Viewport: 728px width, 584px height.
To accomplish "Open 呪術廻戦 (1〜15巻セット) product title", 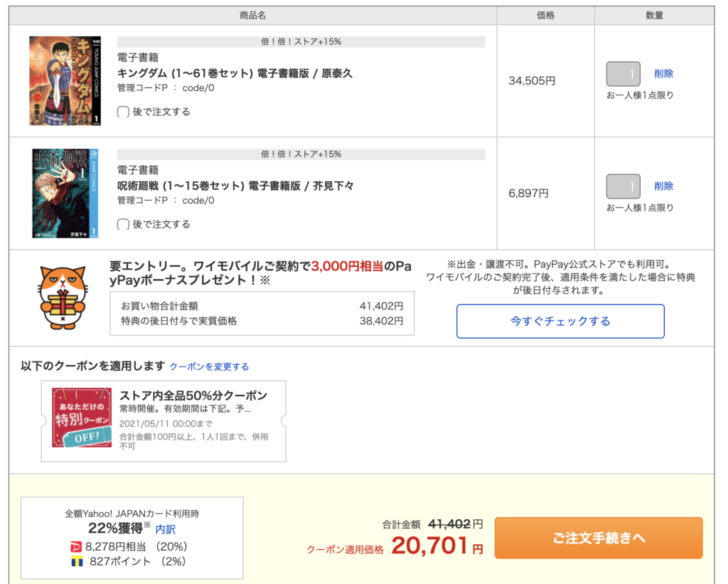I will 235,186.
